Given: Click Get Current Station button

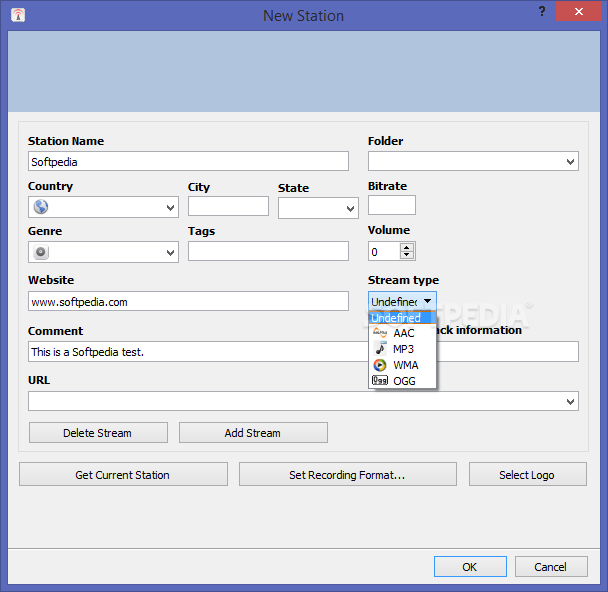Looking at the screenshot, I should pyautogui.click(x=123, y=474).
